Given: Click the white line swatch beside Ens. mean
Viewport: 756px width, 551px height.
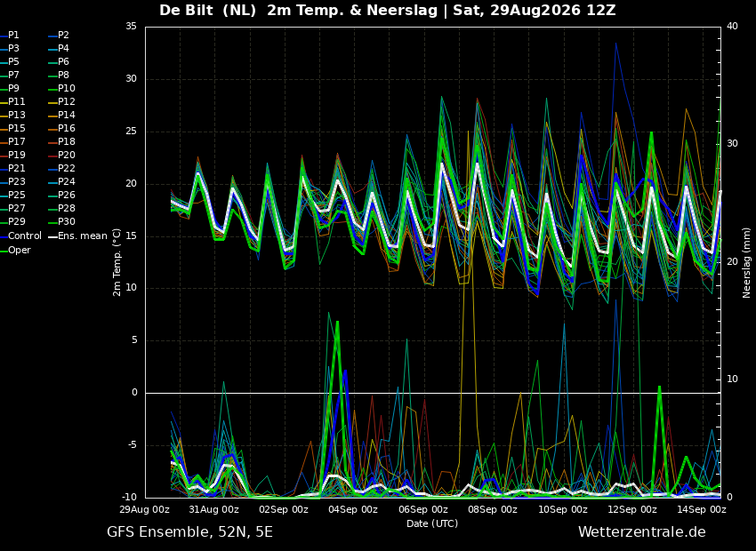Looking at the screenshot, I should pyautogui.click(x=53, y=236).
